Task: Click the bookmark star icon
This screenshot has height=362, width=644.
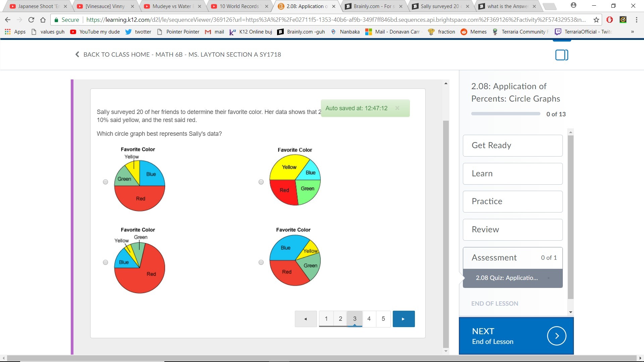Action: pos(596,20)
